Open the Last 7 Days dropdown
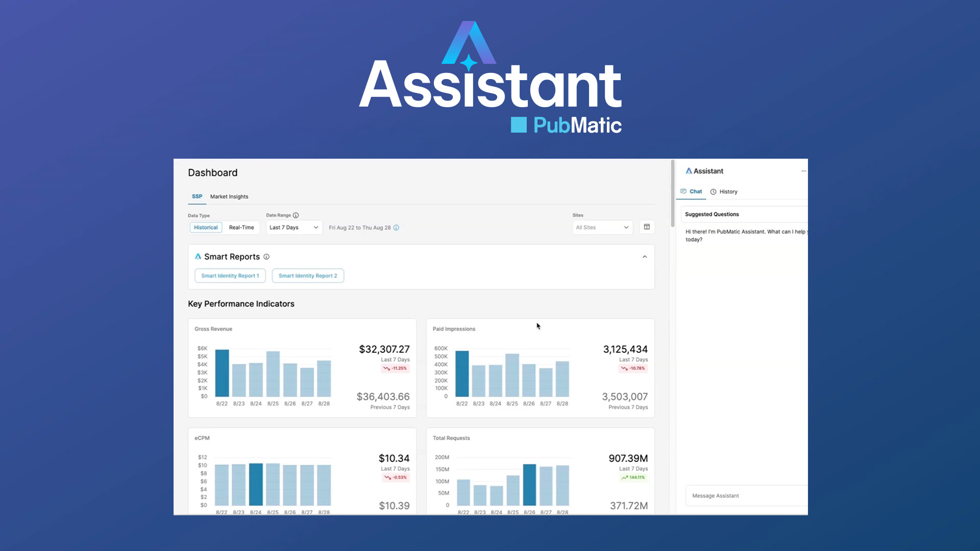 [294, 227]
